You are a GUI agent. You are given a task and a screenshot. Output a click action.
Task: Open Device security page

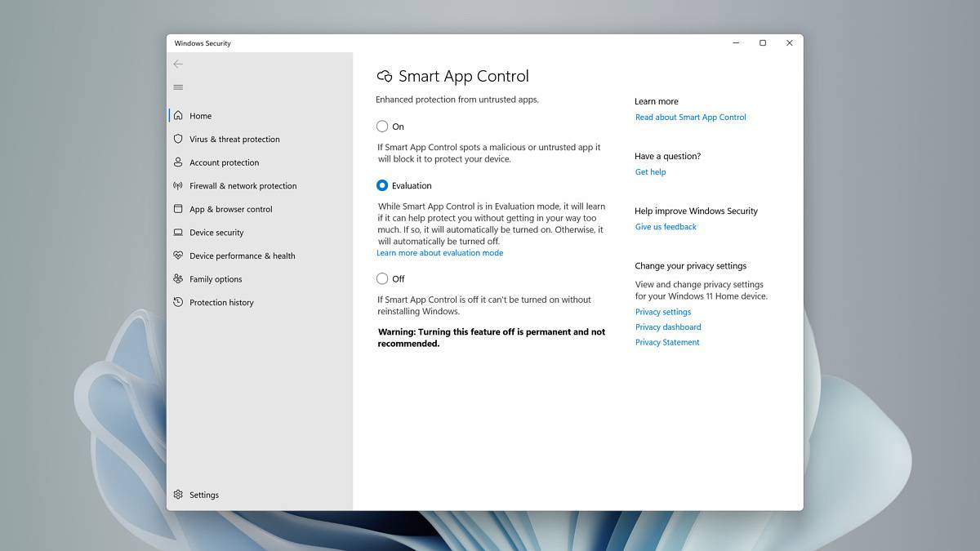(260, 232)
